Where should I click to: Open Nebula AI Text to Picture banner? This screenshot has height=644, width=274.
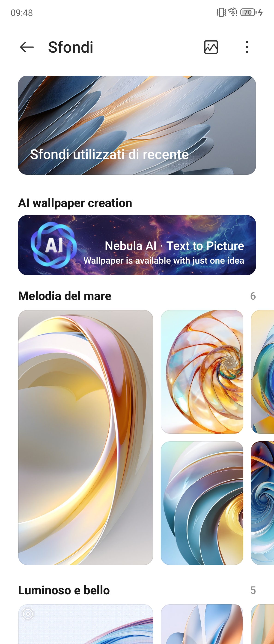pyautogui.click(x=137, y=245)
